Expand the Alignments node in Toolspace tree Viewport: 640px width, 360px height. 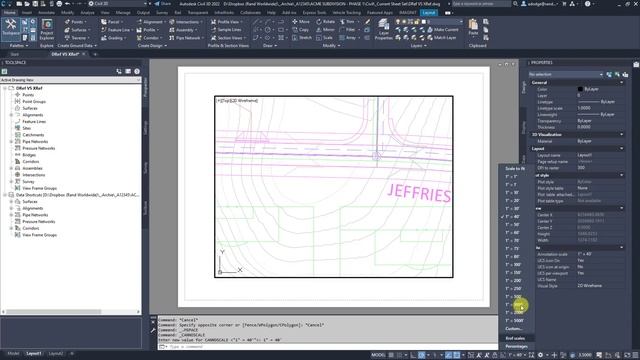[x=11, y=115]
